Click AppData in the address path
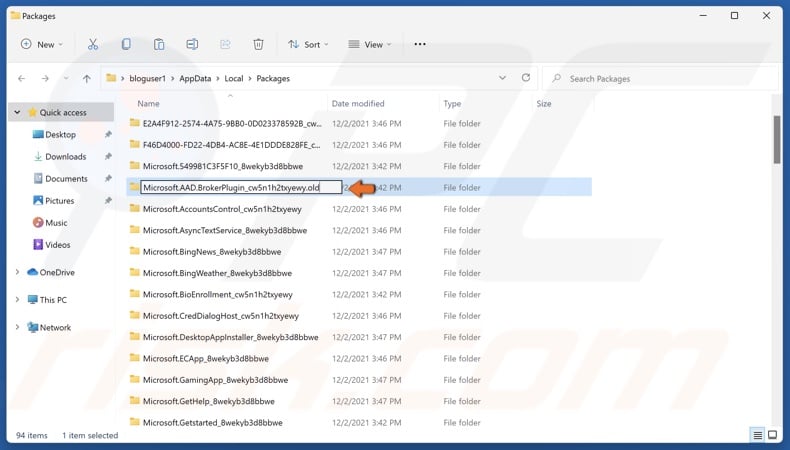Screen dimensions: 790x450 click(x=195, y=79)
